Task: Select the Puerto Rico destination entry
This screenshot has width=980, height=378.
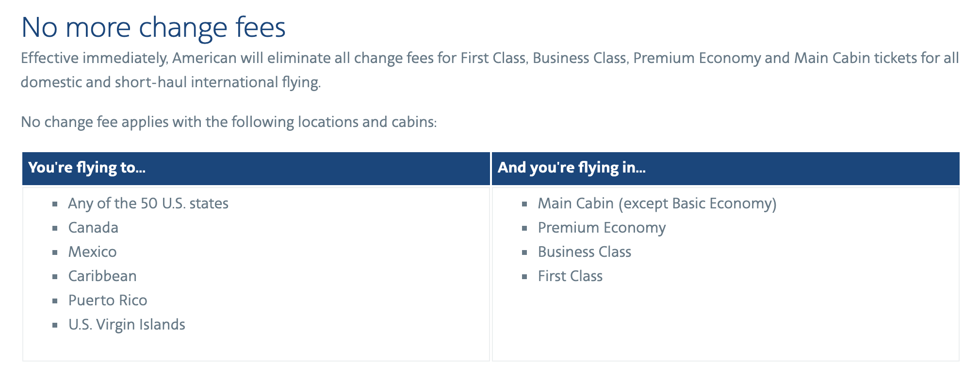Action: 108,300
